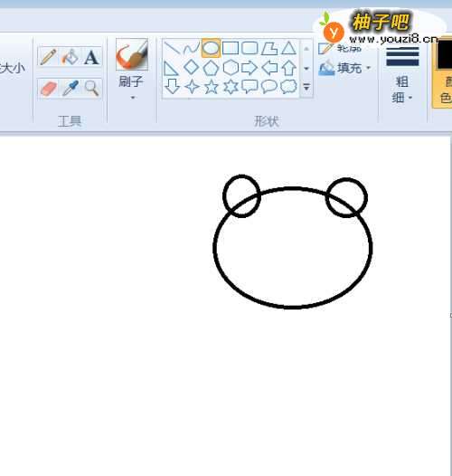
Task: Choose the diamond shape
Action: (191, 67)
